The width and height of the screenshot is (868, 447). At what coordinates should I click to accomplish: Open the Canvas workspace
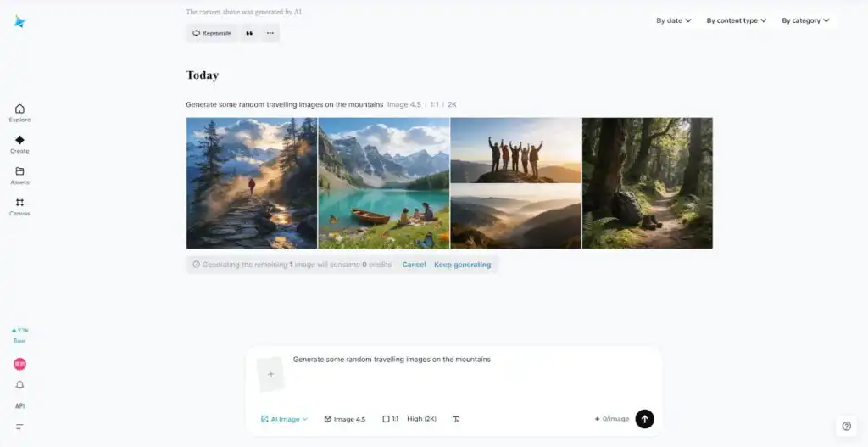pyautogui.click(x=19, y=206)
